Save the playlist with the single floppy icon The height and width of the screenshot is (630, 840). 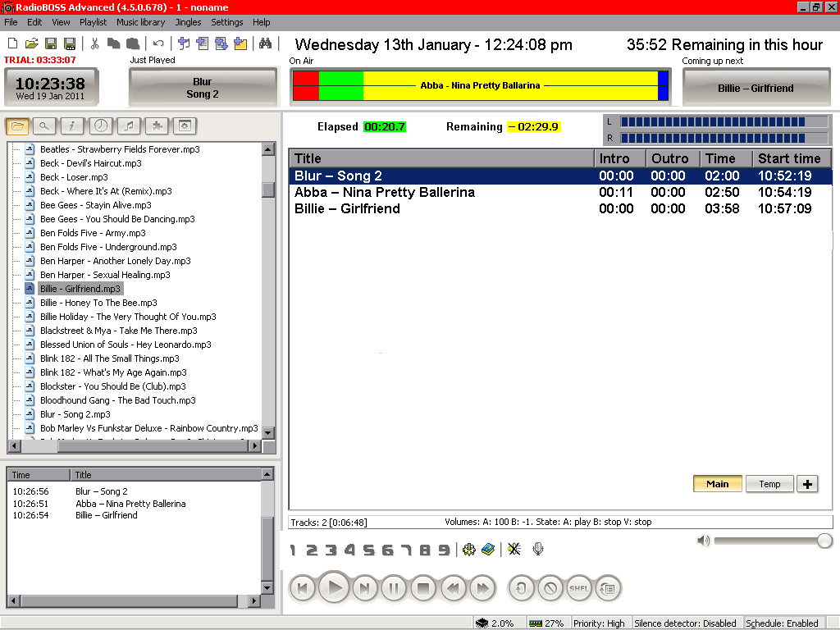click(x=51, y=43)
